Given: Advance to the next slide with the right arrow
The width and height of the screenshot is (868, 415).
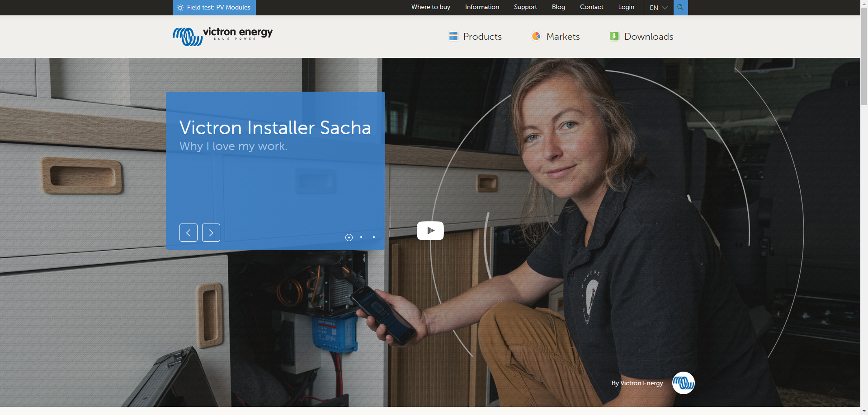Looking at the screenshot, I should (x=211, y=232).
